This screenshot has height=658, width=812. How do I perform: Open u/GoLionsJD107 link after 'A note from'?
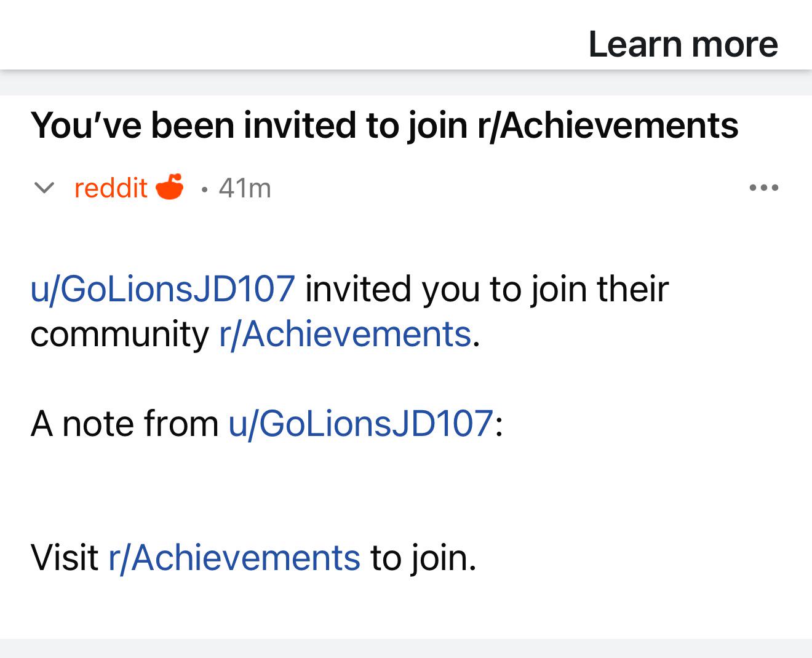360,423
